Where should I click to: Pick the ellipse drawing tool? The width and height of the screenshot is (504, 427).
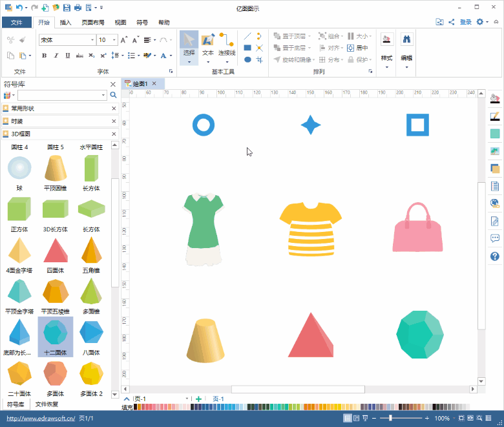247,59
